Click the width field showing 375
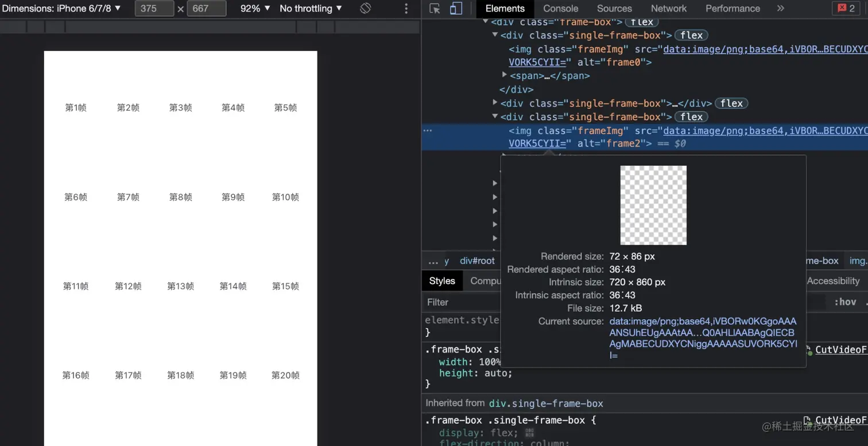Image resolution: width=868 pixels, height=446 pixels. [154, 9]
